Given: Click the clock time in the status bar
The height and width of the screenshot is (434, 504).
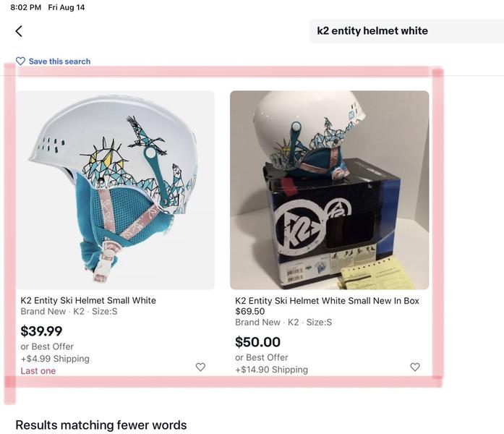Looking at the screenshot, I should click(x=26, y=7).
